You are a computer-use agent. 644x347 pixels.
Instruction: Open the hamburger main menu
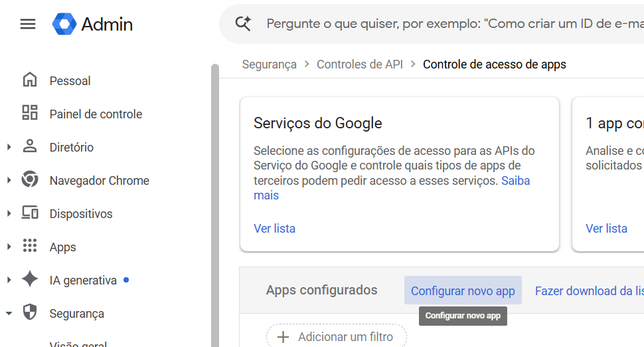pos(28,24)
